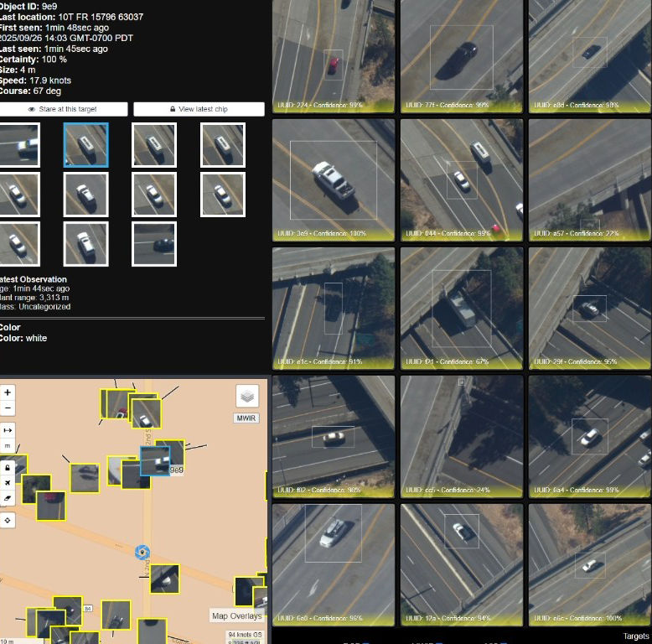Click the 2025/09/26 14:03 timestamp text
The height and width of the screenshot is (644, 652).
pyautogui.click(x=66, y=38)
